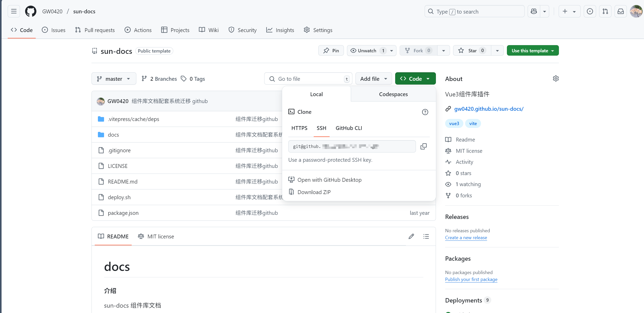Viewport: 644px width, 313px height.
Task: Go to the GitHub homepage logo
Action: tap(31, 12)
